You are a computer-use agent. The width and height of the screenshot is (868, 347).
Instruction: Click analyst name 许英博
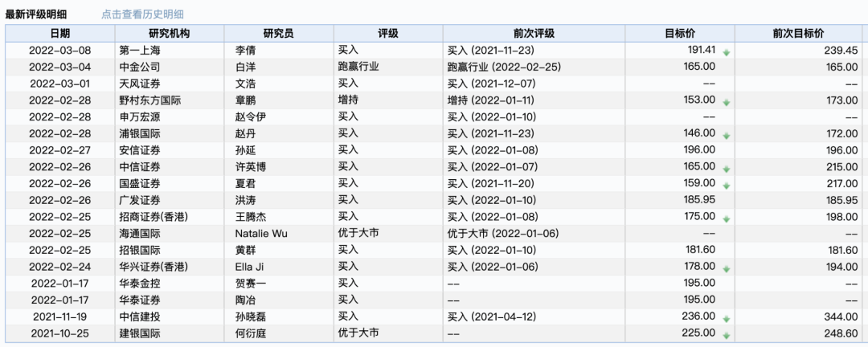point(250,166)
